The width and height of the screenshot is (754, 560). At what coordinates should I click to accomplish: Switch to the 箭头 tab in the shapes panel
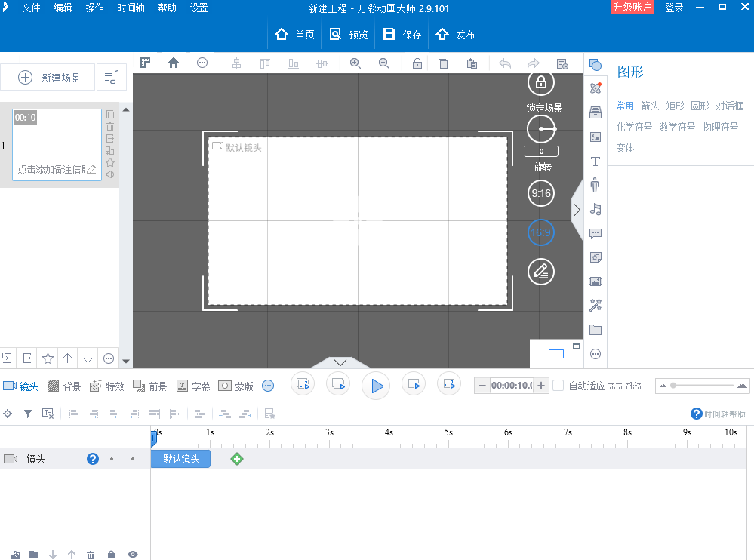pos(649,106)
